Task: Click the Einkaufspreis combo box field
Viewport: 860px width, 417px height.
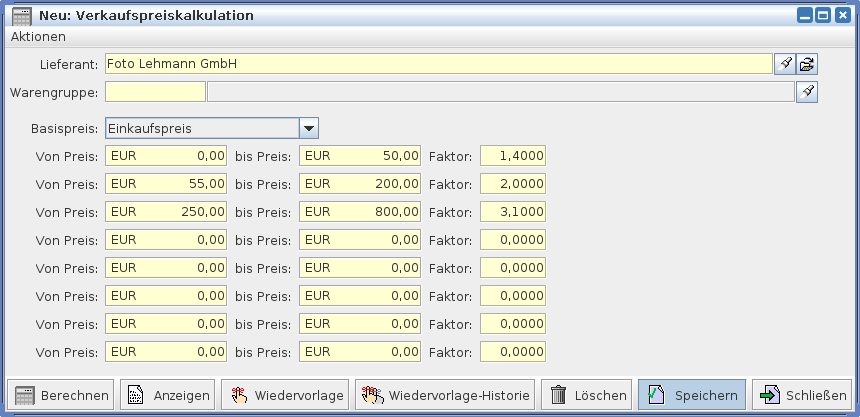Action: point(201,128)
